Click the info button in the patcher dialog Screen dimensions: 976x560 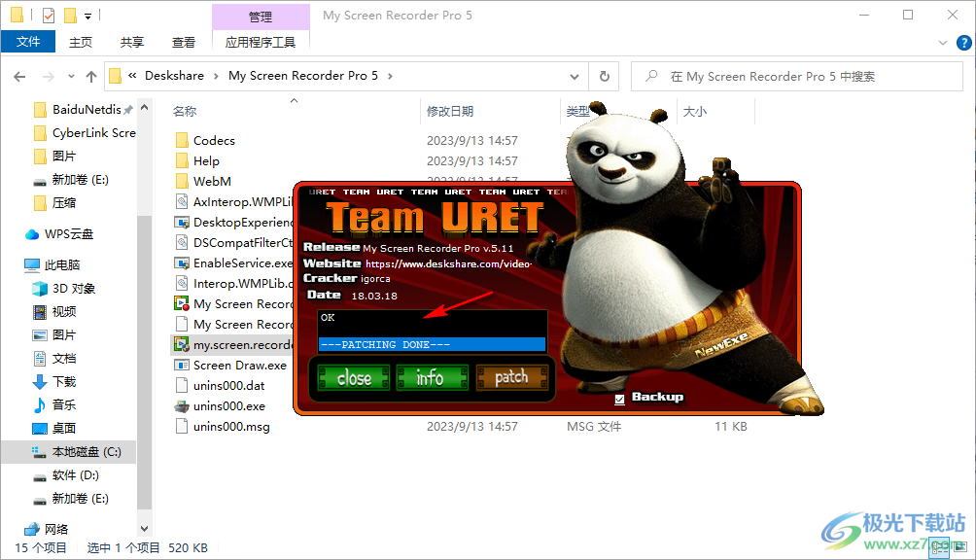click(432, 378)
